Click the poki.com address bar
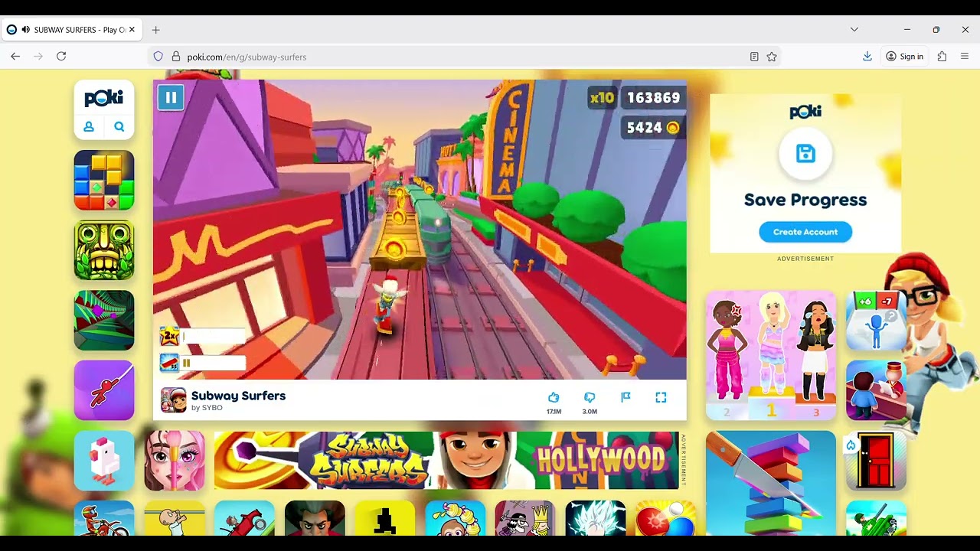This screenshot has width=980, height=551. [463, 57]
